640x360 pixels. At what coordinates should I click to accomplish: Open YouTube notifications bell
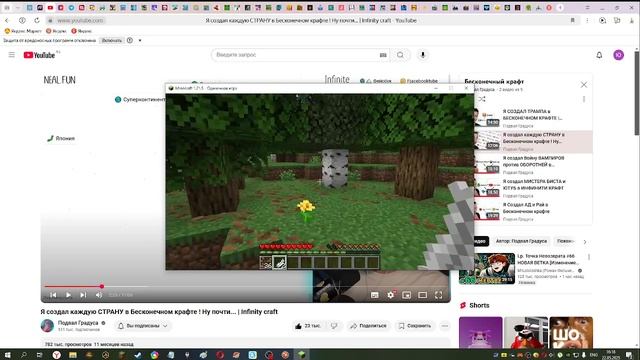click(599, 55)
